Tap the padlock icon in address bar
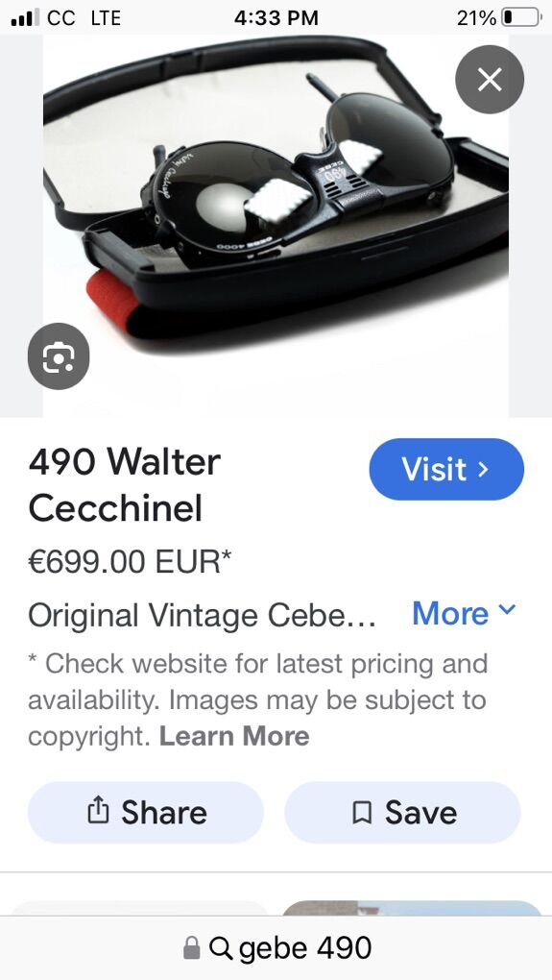This screenshot has width=552, height=980. 191,948
